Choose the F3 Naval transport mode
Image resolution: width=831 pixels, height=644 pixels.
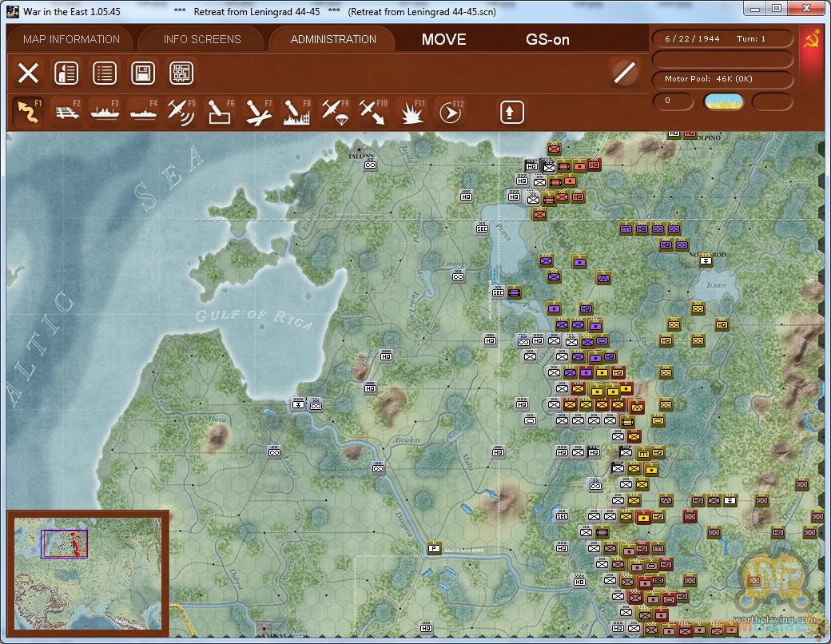[x=105, y=113]
